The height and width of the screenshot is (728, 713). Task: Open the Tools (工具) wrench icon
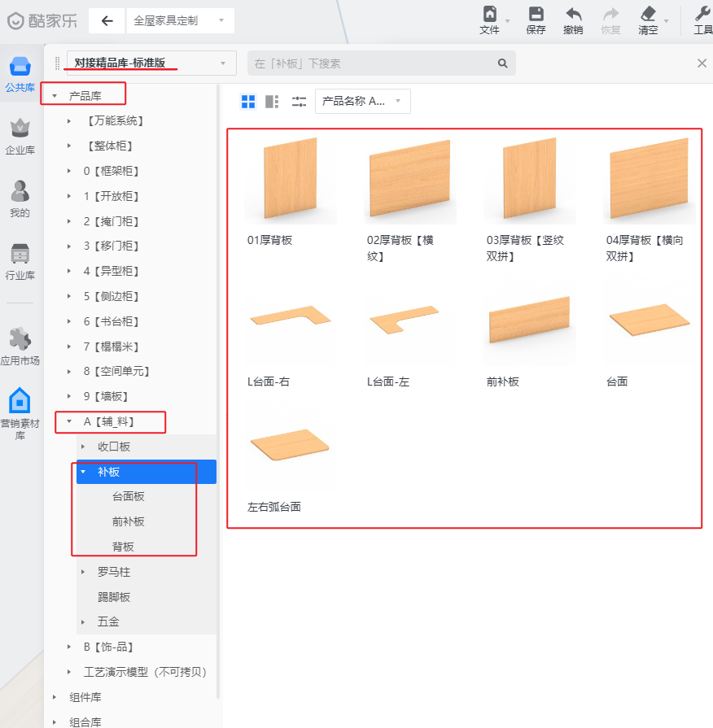point(702,15)
